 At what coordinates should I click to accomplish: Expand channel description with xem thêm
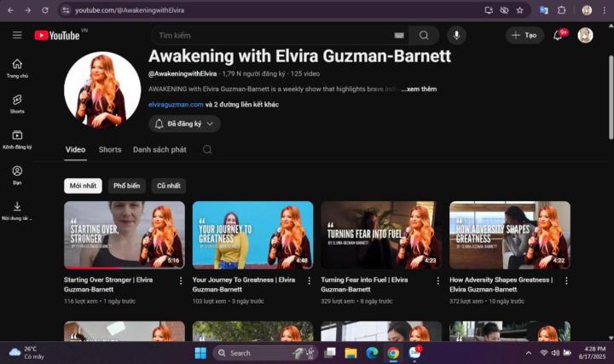[419, 89]
